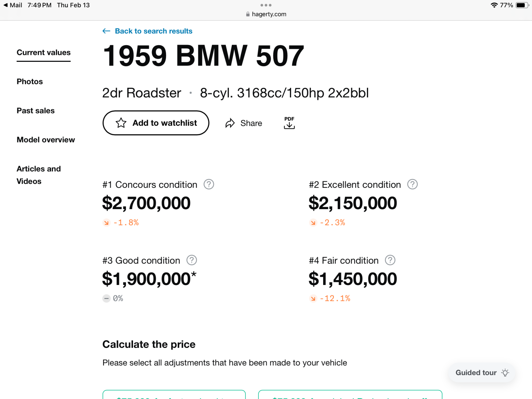The height and width of the screenshot is (399, 532).
Task: Select Current values in sidebar
Action: 44,53
